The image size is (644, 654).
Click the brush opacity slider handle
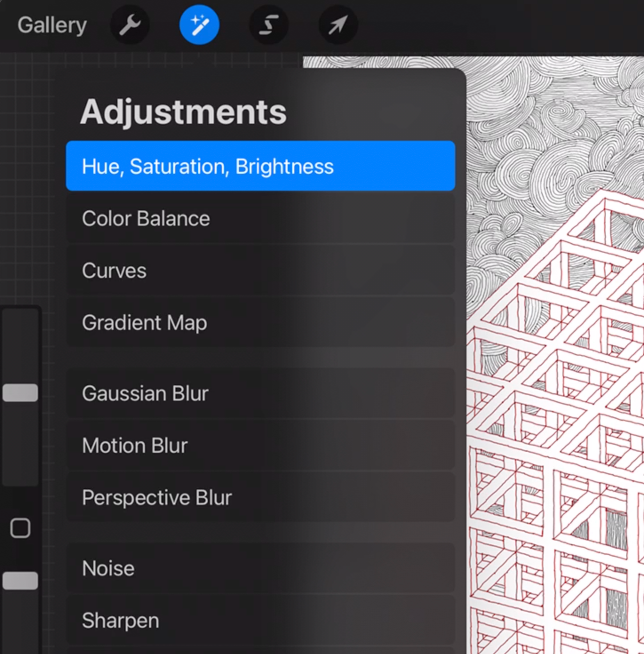(20, 581)
